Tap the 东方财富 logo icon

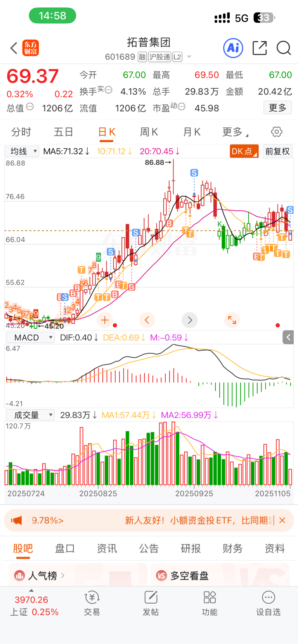[x=30, y=48]
